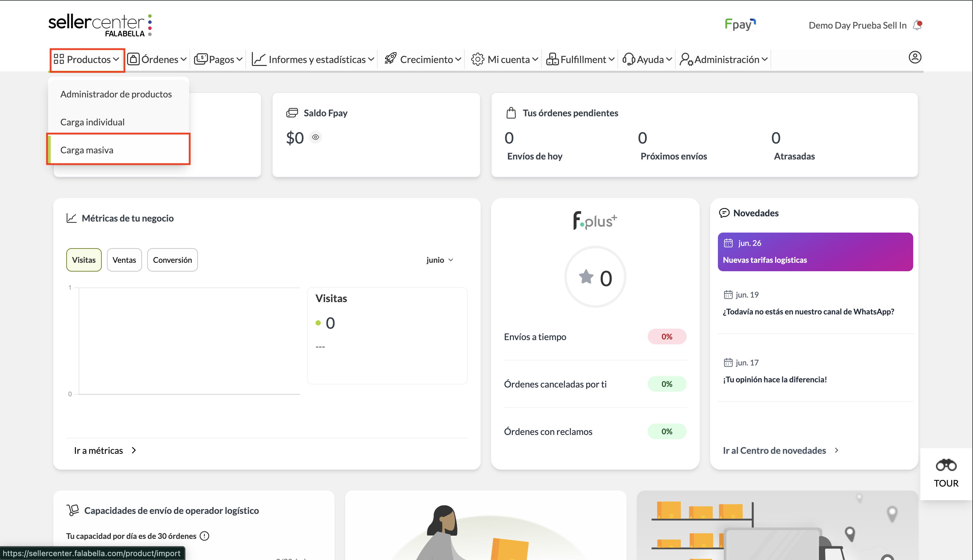Open the junio month dropdown

click(440, 260)
